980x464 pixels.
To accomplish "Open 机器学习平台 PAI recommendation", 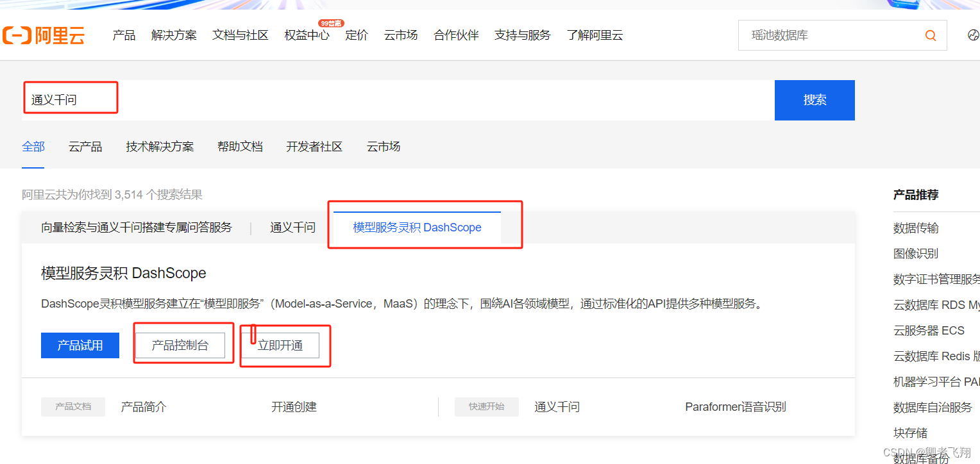I will pos(936,382).
